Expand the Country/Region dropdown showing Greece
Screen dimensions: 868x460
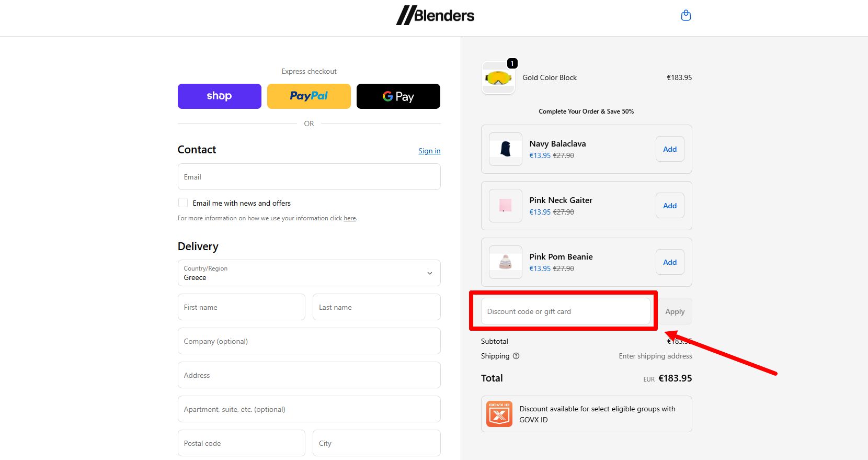pos(309,273)
